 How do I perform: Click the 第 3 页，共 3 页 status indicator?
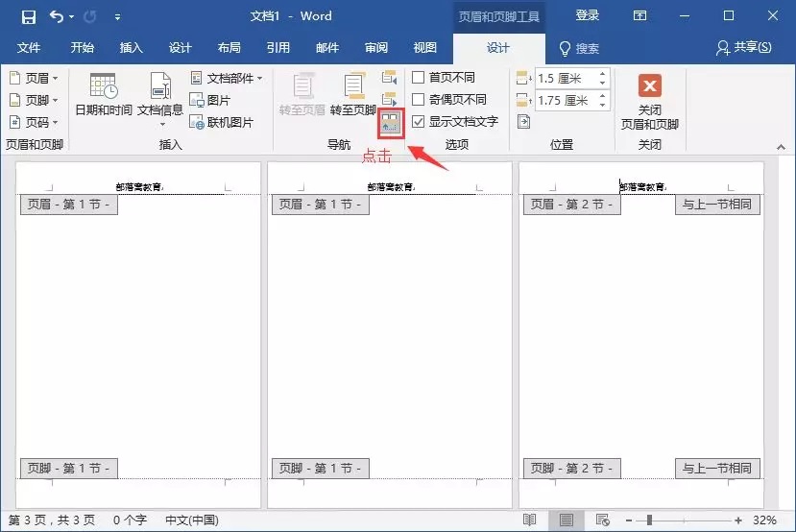coord(52,520)
